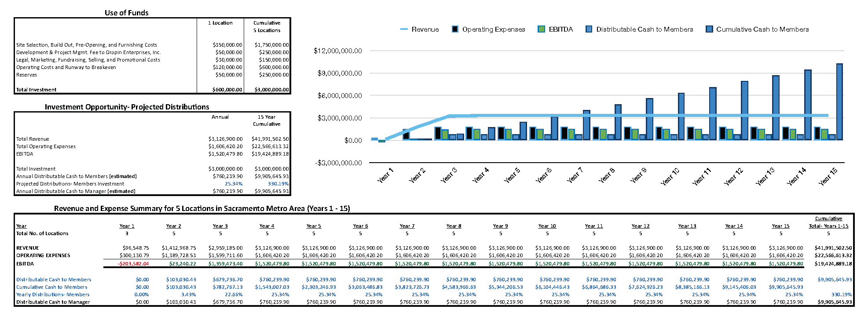The height and width of the screenshot is (320, 868).
Task: Click the Year 2 REVENUE value $1,412,968.75
Action: pyautogui.click(x=179, y=248)
